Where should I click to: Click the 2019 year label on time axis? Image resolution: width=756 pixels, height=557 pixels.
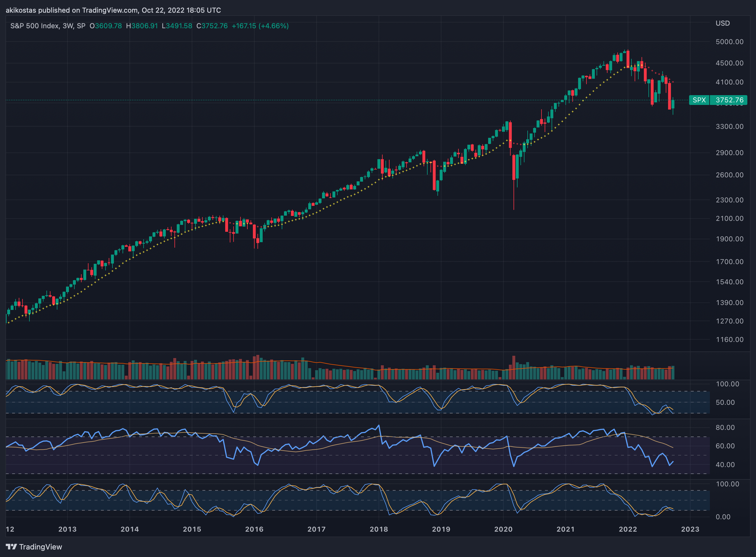[x=441, y=529]
